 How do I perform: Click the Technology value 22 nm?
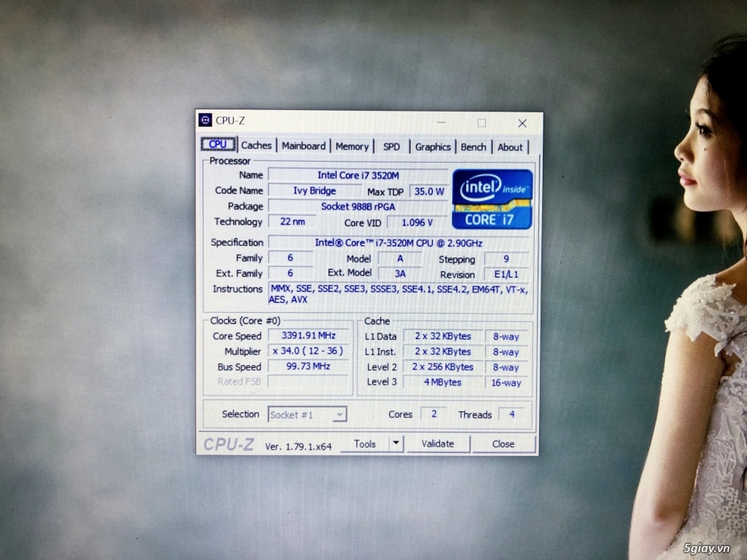coord(292,222)
